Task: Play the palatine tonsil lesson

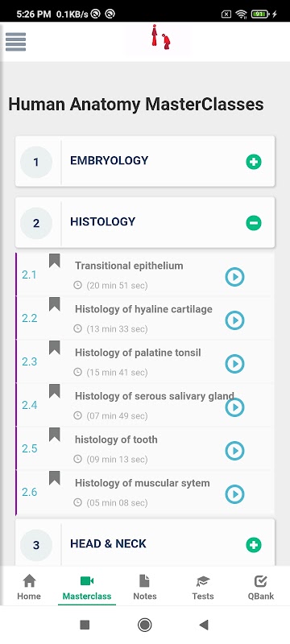Action: [x=235, y=364]
